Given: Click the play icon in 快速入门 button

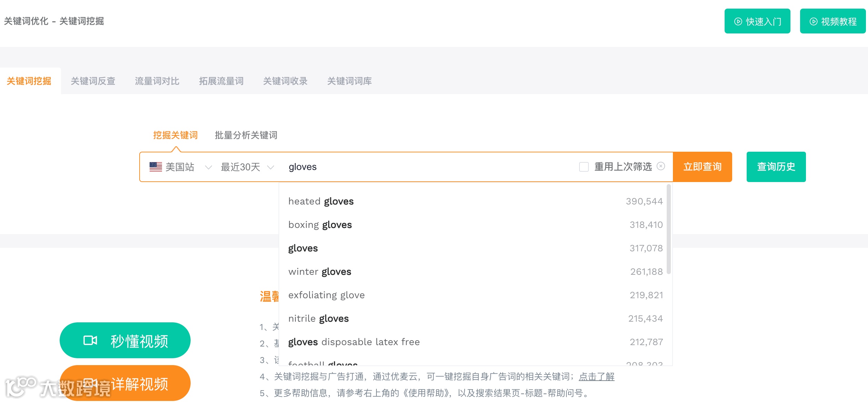Looking at the screenshot, I should pos(738,21).
